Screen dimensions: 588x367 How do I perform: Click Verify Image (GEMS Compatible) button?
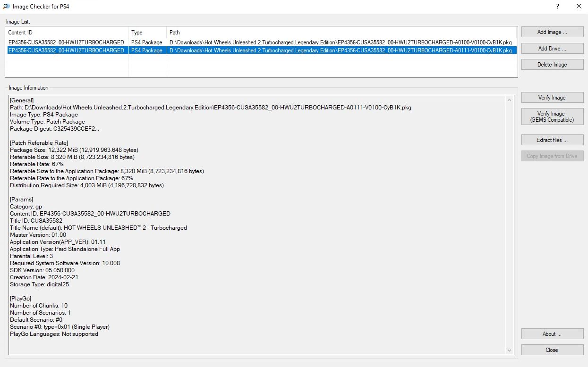[552, 117]
